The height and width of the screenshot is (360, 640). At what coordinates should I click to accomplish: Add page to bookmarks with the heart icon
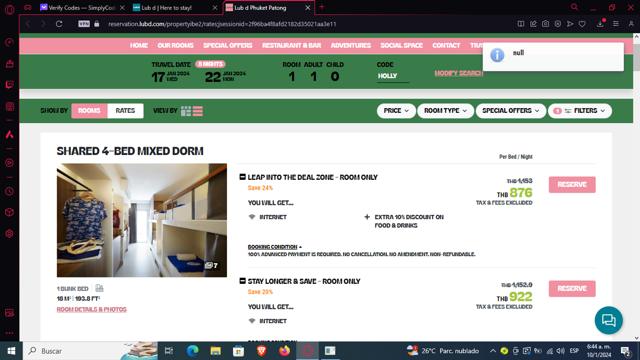[582, 24]
